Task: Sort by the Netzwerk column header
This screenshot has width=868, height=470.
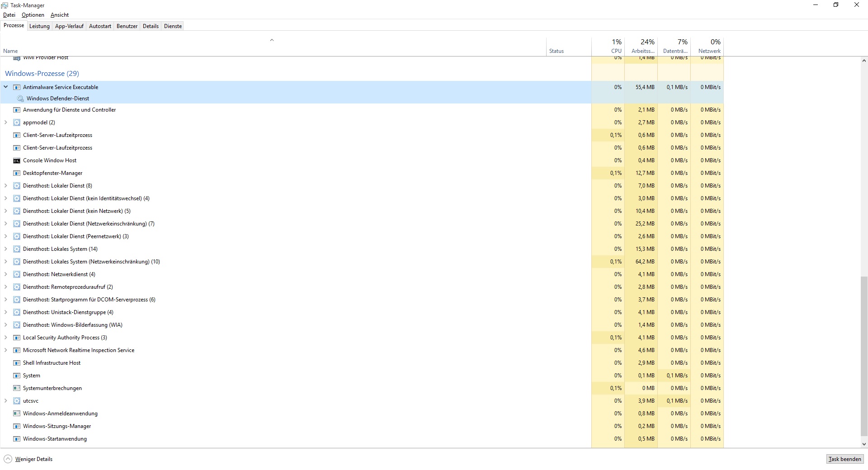Action: tap(707, 46)
